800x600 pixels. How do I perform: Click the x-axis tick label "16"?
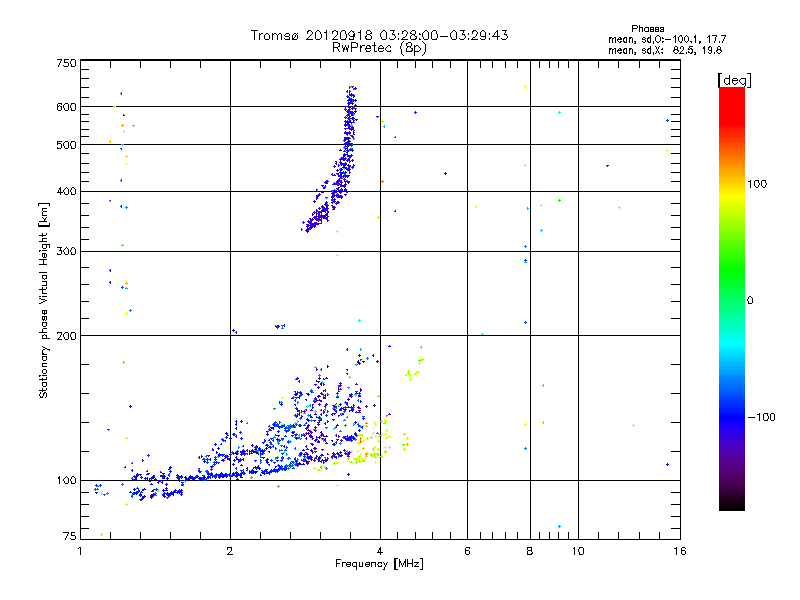(680, 551)
